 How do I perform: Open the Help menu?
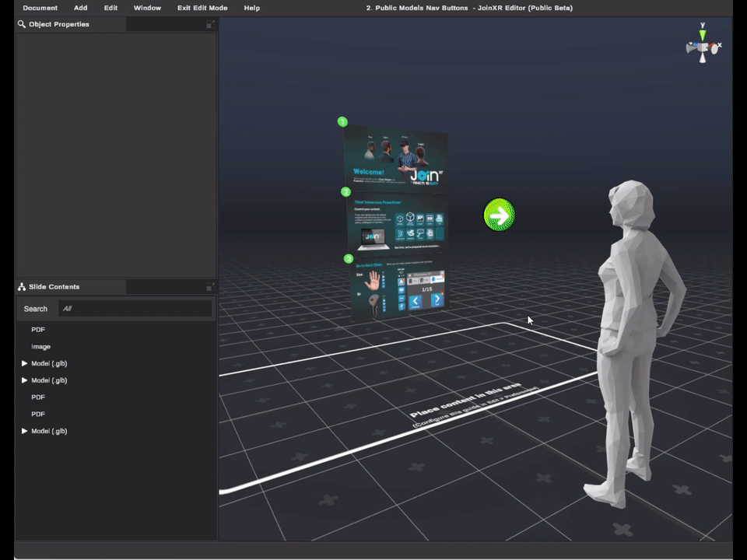[x=252, y=8]
